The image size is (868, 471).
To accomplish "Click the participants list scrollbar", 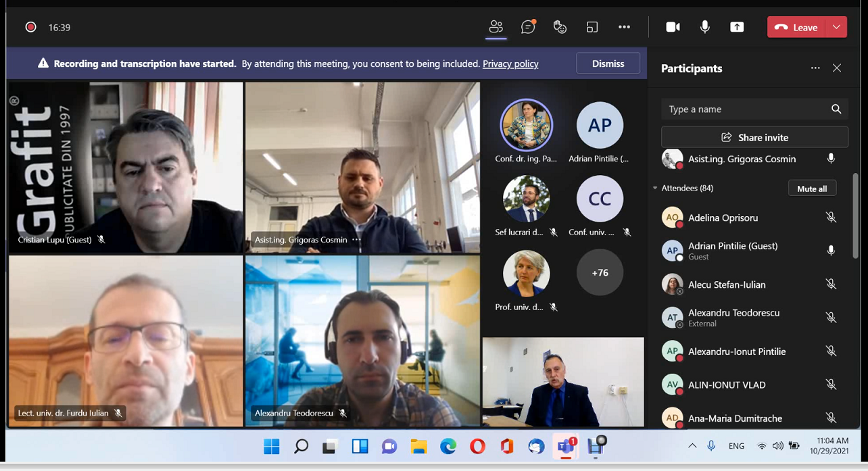I will 855,216.
